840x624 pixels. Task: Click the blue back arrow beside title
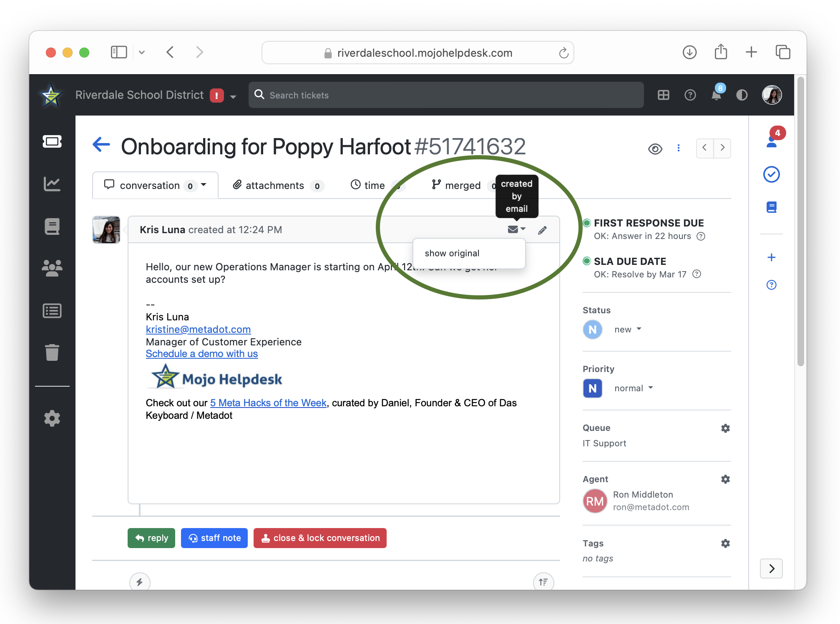101,145
